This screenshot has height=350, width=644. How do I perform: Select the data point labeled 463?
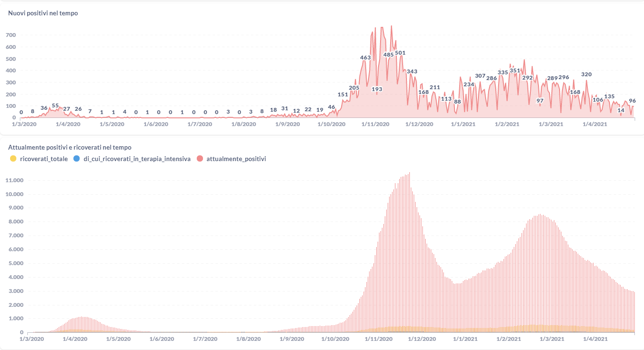coord(366,58)
